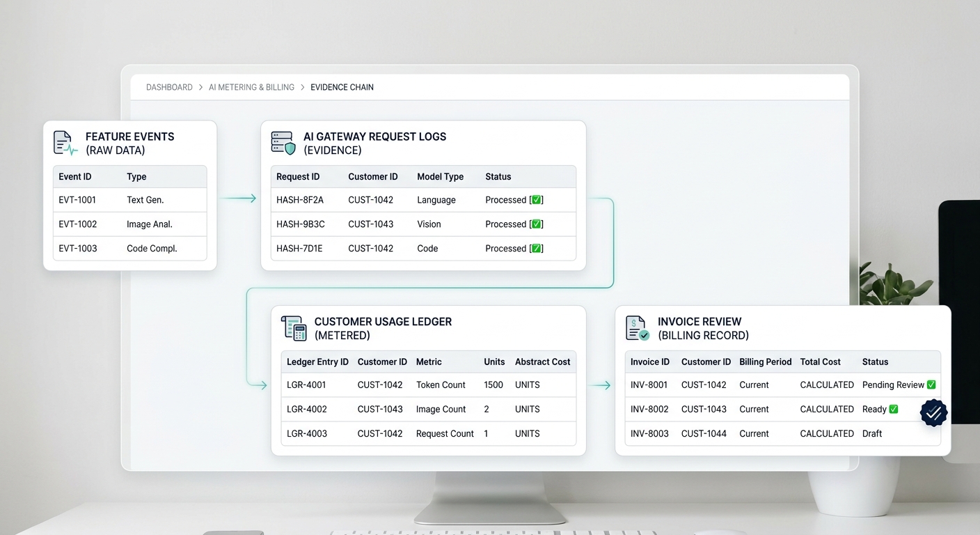Expand breadcrumb chevron before EVIDENCE CHAIN

(x=302, y=88)
